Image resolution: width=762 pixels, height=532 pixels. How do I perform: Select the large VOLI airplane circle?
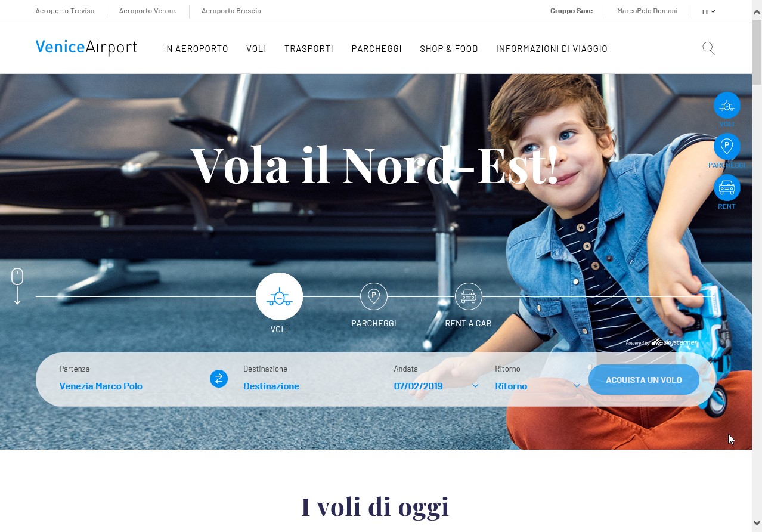(279, 296)
